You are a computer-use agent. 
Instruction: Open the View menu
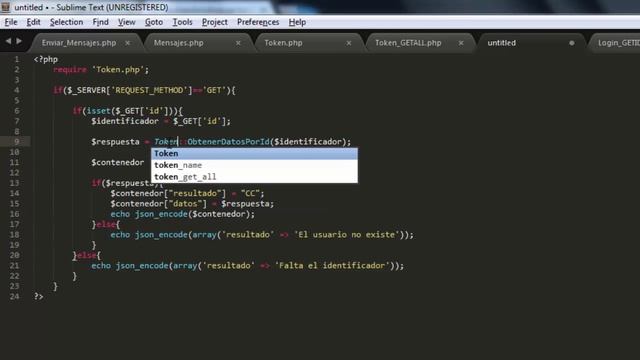click(127, 22)
